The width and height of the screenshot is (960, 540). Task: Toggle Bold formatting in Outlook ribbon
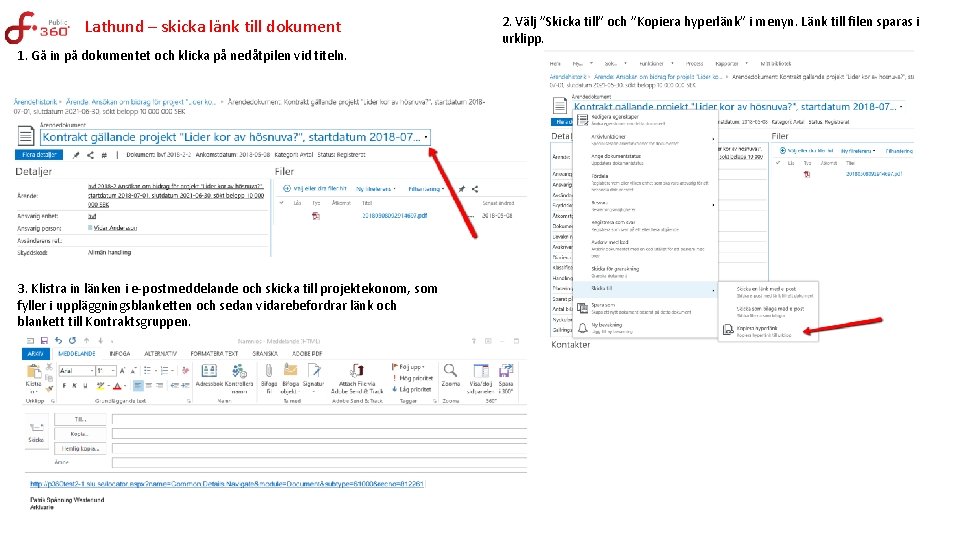point(64,386)
